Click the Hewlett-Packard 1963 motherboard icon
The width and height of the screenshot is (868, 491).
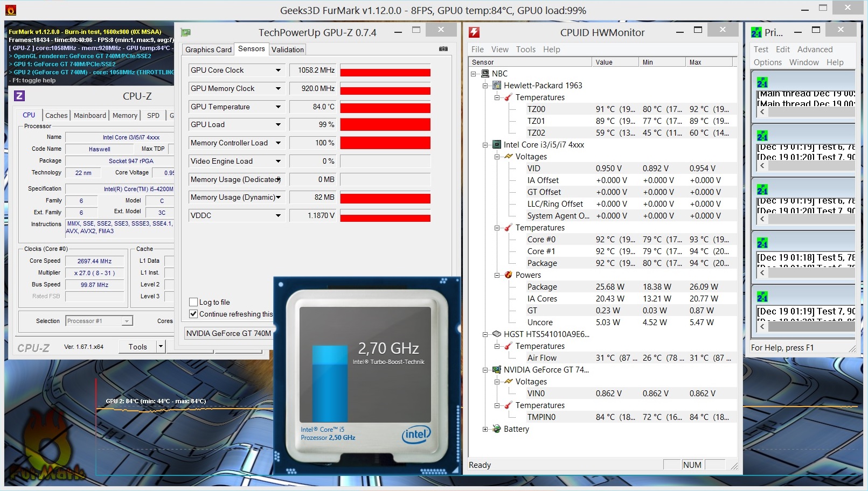click(x=497, y=85)
